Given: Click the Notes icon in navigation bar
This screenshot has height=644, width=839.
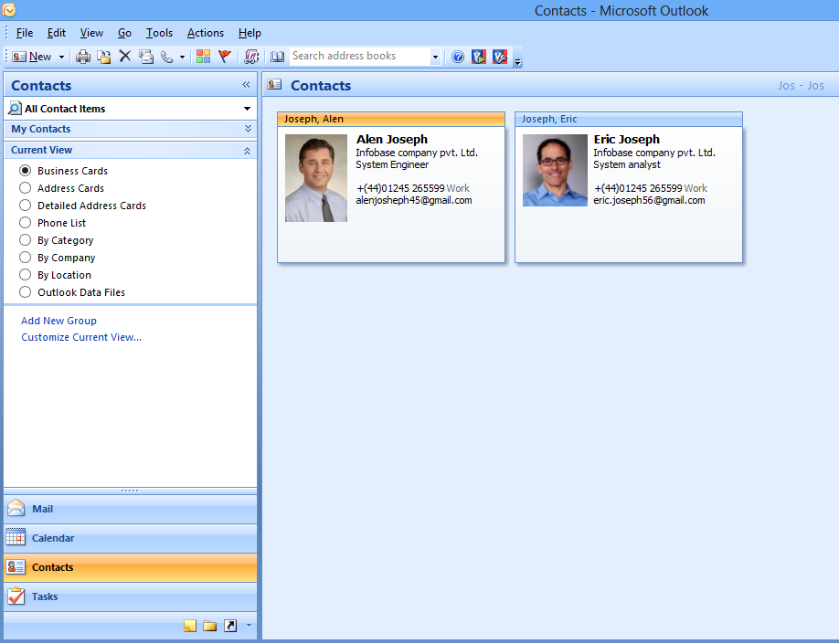Looking at the screenshot, I should tap(190, 626).
